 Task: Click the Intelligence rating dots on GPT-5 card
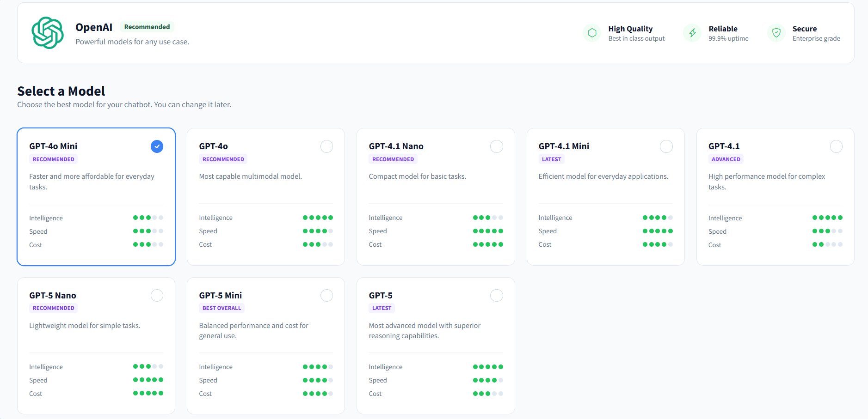tap(488, 367)
